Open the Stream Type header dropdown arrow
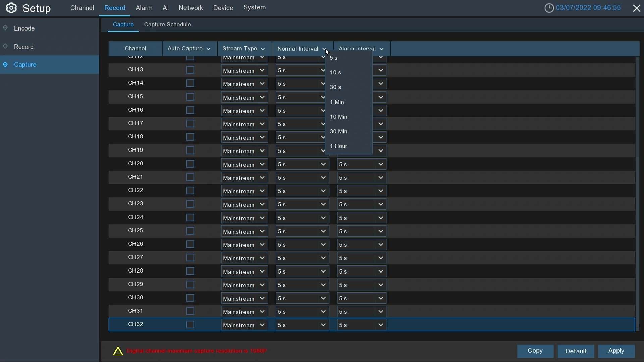 click(262, 49)
